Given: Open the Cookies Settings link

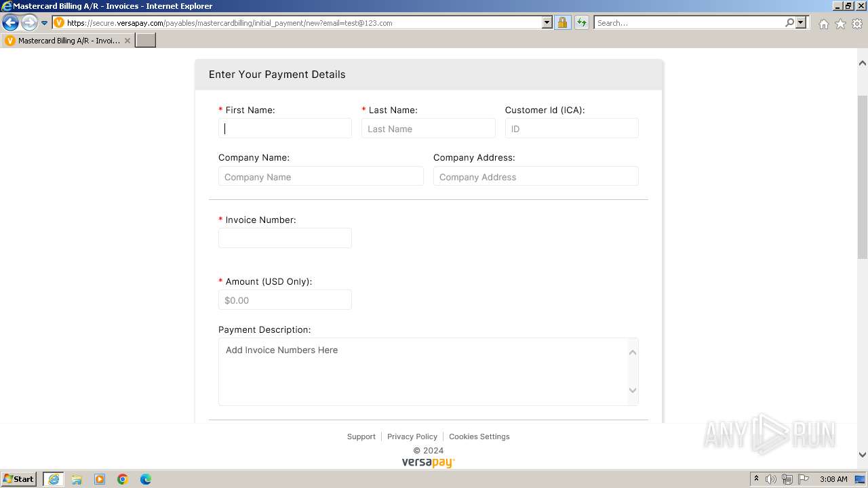Looking at the screenshot, I should pos(479,436).
